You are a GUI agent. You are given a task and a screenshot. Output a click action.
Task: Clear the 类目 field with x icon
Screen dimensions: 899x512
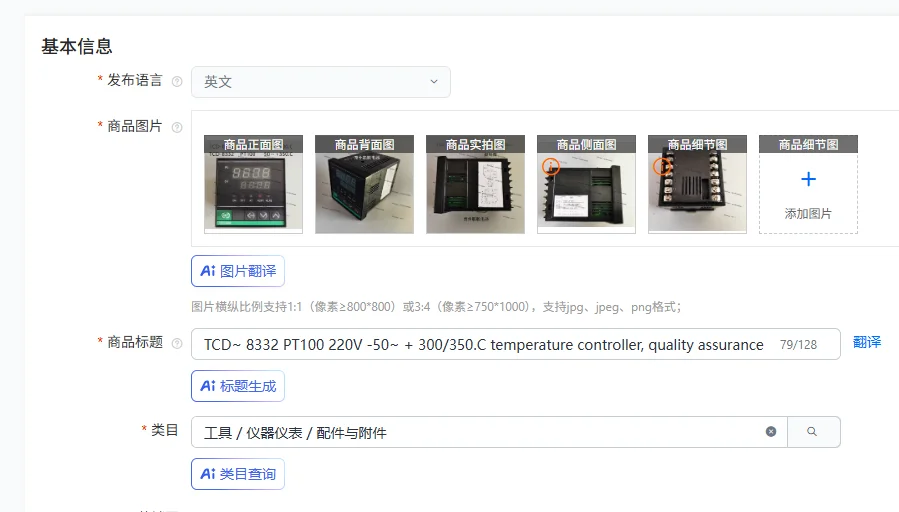[771, 432]
